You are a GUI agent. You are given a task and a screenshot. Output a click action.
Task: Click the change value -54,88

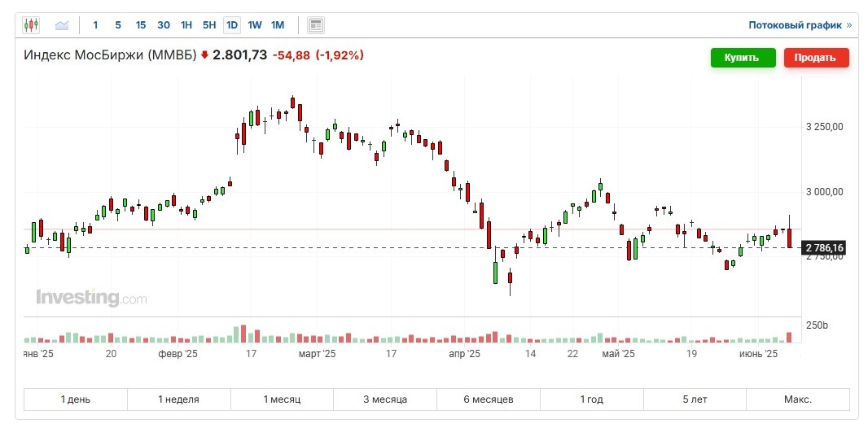(x=292, y=55)
